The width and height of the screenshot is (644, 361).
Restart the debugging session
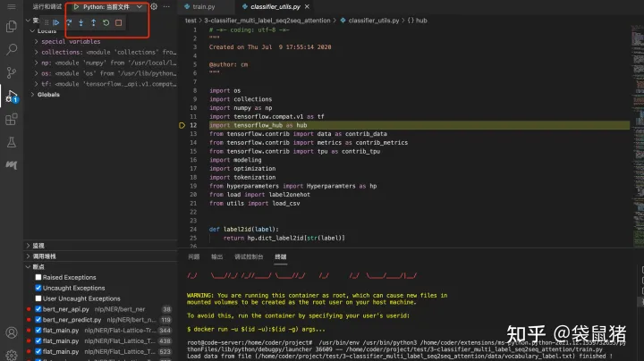(x=106, y=22)
